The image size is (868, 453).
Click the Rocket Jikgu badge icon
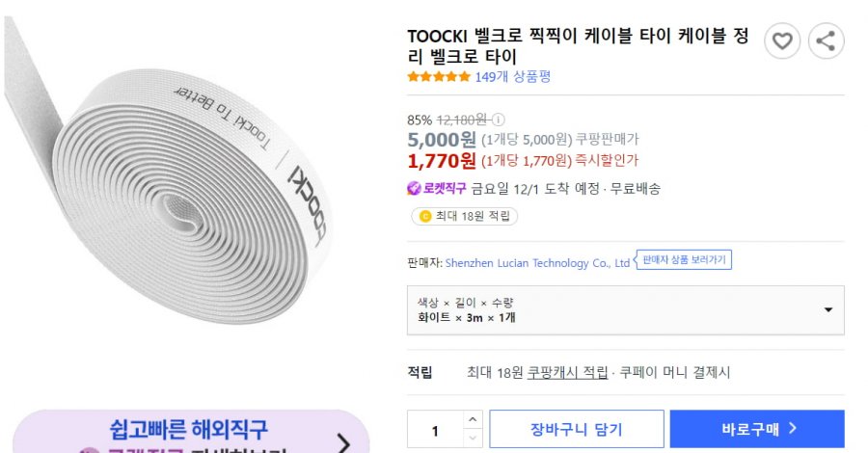pos(415,188)
